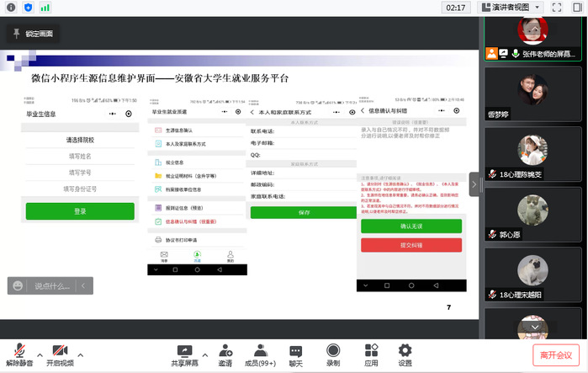Click muted mic icon on 郭心愿
Screen dimensions: 588x373
493,235
